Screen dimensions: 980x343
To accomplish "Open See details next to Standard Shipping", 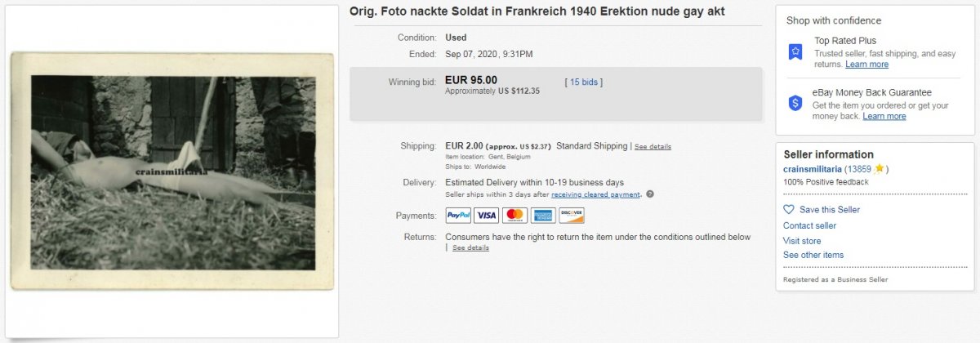I will (653, 147).
